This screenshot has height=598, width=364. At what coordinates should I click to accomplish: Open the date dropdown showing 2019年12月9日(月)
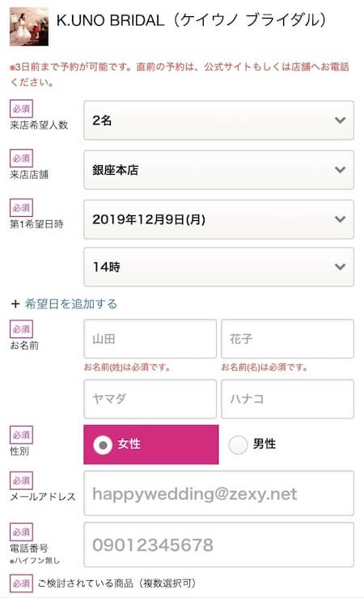coord(218,219)
